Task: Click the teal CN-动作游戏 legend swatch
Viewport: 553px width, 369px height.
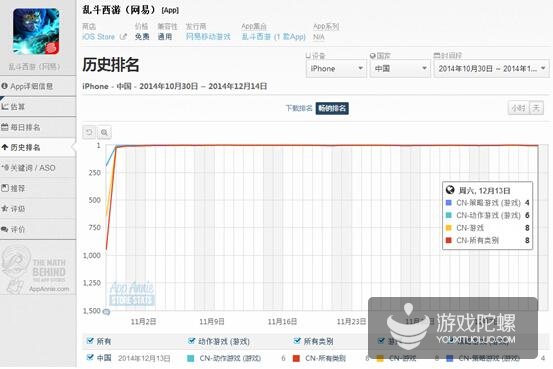Action: 190,358
